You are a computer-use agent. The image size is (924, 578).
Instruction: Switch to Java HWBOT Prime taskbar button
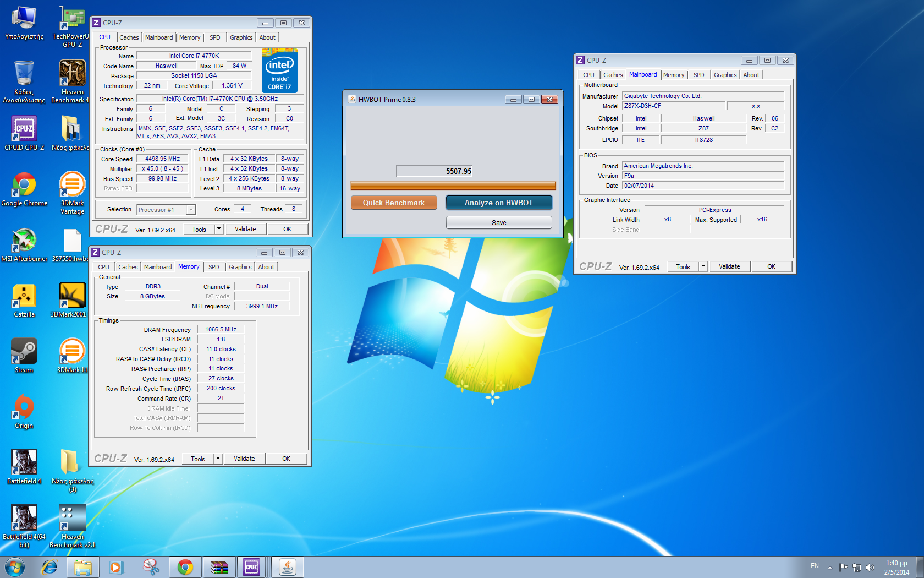(x=287, y=567)
